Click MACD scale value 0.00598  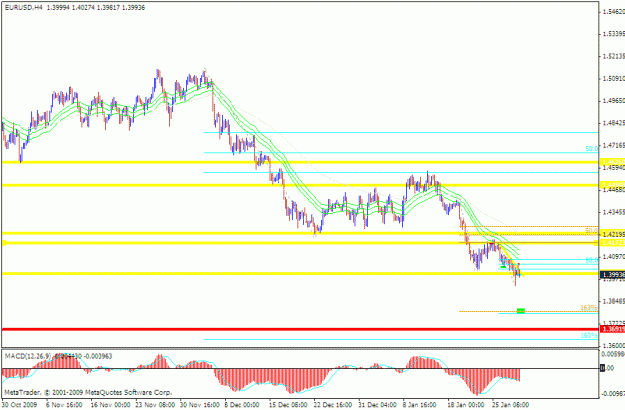tap(614, 354)
